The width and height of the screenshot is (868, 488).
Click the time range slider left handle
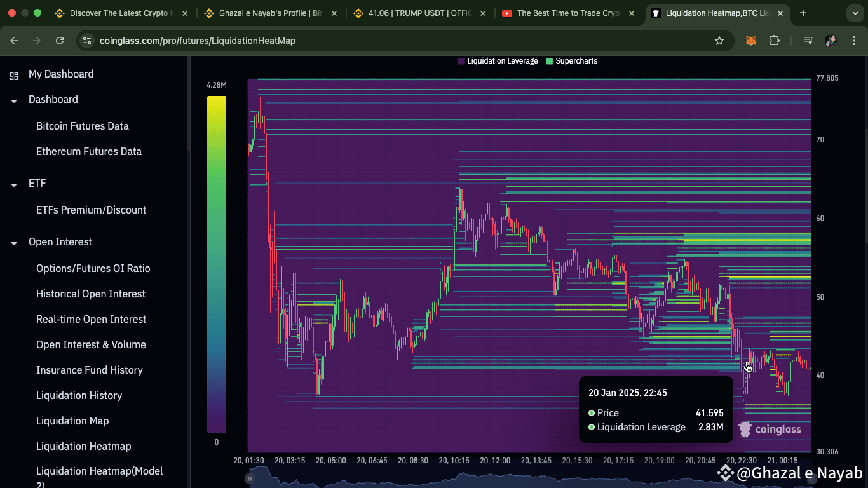[x=250, y=478]
